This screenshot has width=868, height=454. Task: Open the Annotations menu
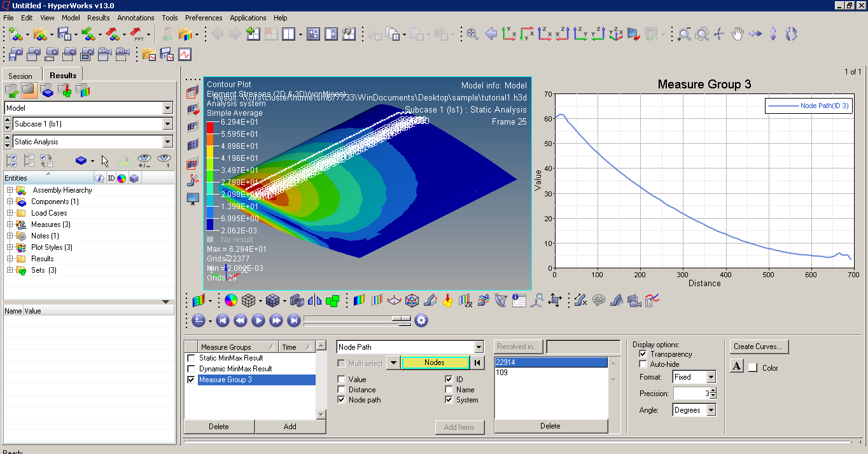click(136, 18)
